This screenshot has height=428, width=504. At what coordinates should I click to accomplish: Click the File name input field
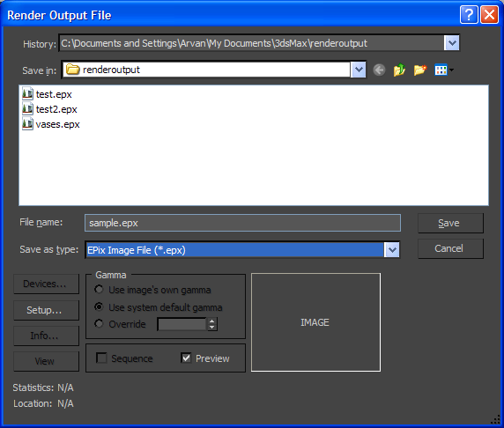coord(242,223)
